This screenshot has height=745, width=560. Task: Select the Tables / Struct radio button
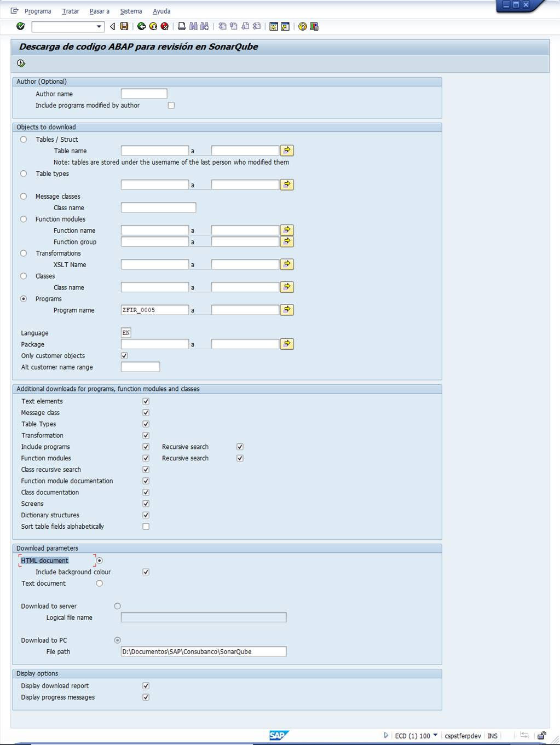tap(24, 139)
